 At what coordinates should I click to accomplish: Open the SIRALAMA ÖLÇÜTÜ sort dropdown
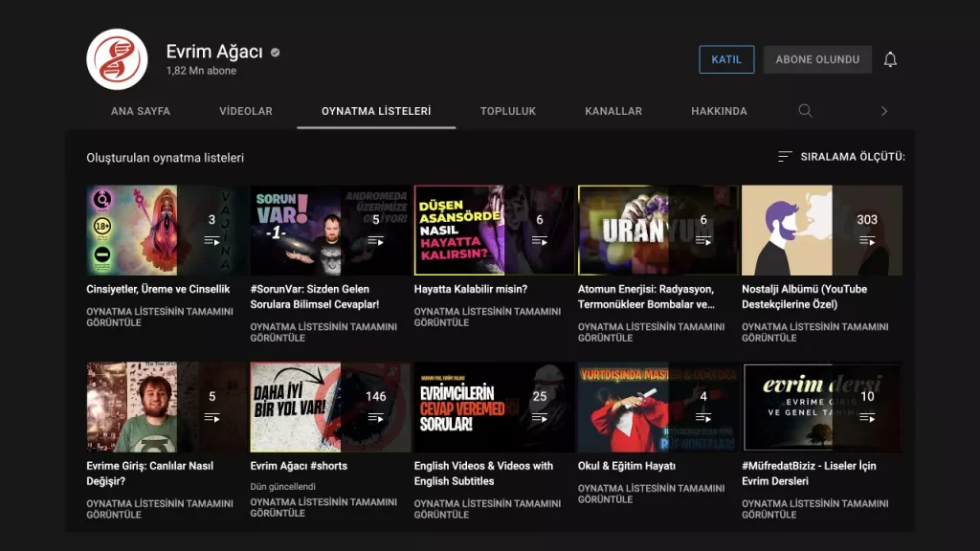pyautogui.click(x=841, y=156)
